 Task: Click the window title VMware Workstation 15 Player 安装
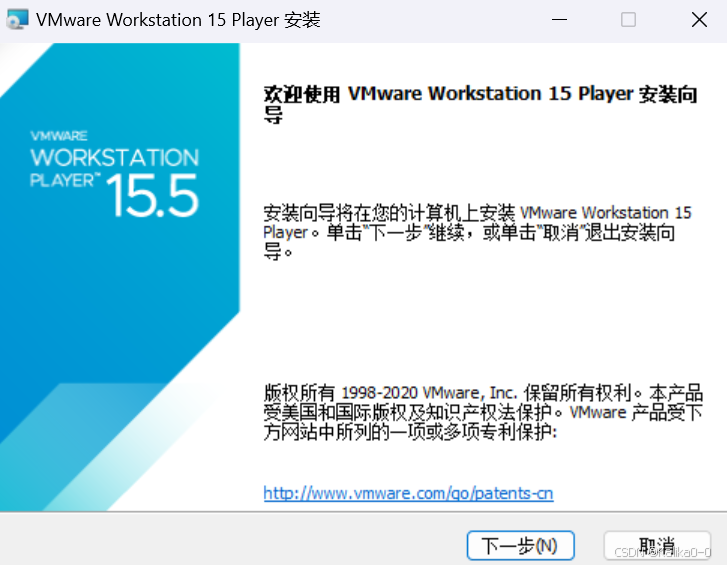[178, 20]
